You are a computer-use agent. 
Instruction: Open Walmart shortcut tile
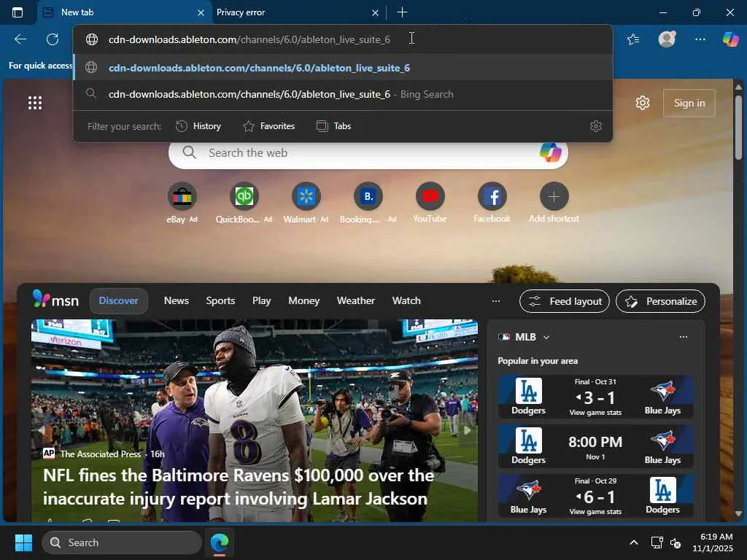pyautogui.click(x=306, y=203)
